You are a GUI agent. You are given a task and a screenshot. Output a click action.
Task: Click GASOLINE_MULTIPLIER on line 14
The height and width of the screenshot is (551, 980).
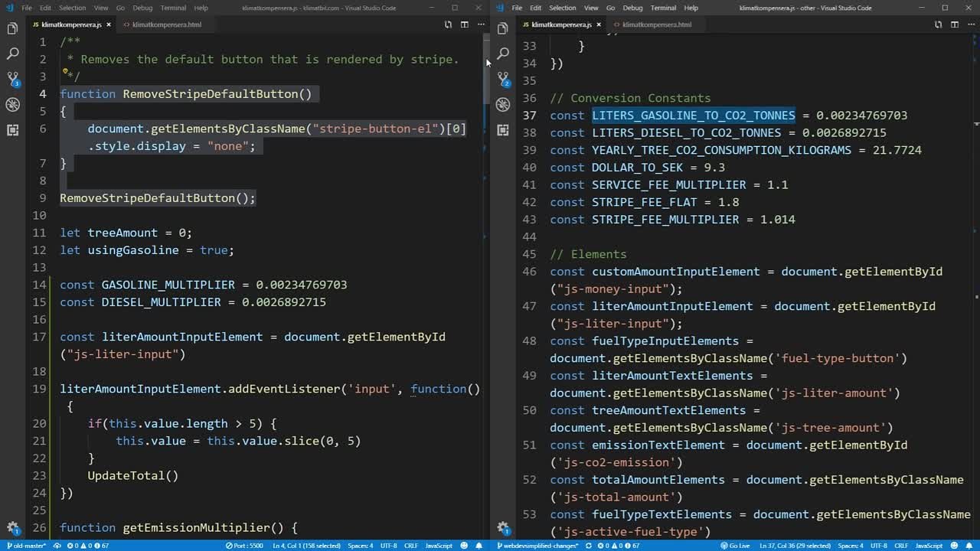(x=168, y=285)
